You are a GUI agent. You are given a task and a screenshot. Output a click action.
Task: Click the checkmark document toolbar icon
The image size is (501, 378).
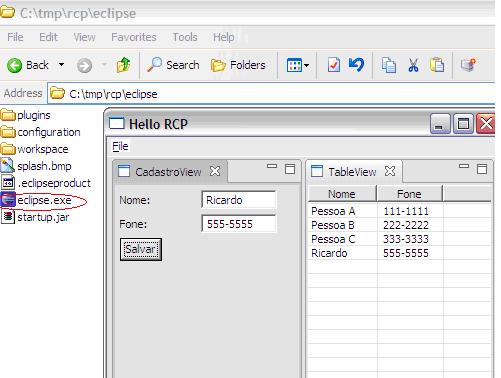334,65
